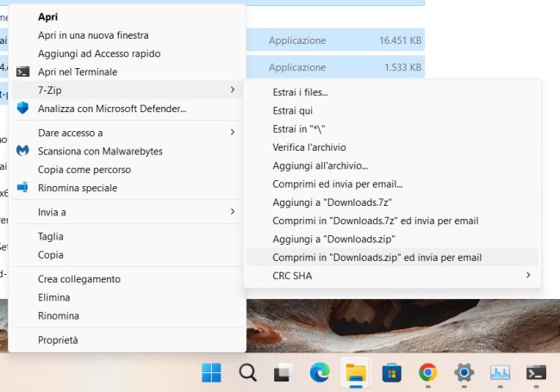
Task: Click Applicazione type in 1.533 KB row
Action: tap(297, 67)
